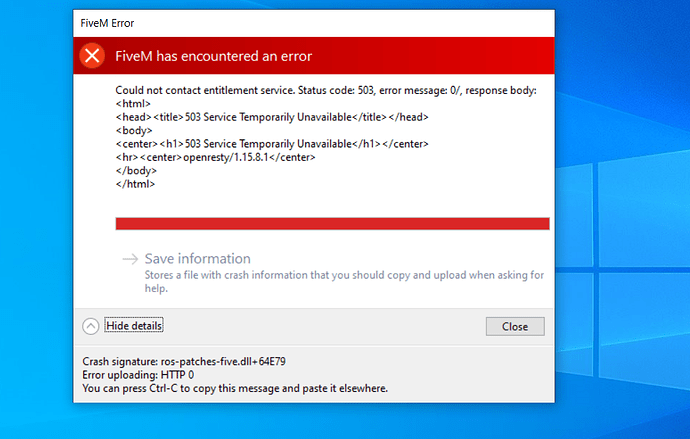Click the FiveM Error title bar
The width and height of the screenshot is (690, 439).
(300, 22)
